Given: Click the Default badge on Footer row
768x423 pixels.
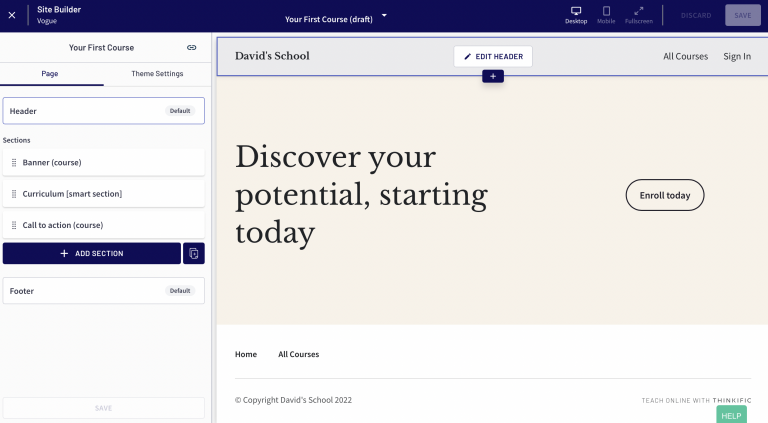Looking at the screenshot, I should pos(180,291).
